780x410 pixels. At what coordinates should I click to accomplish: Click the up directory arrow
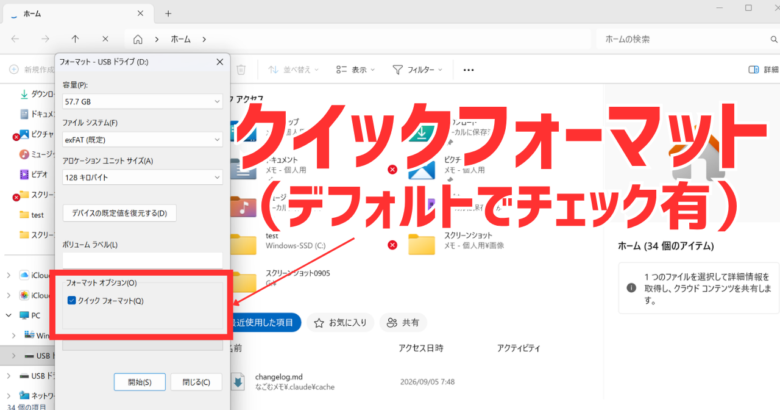point(75,39)
